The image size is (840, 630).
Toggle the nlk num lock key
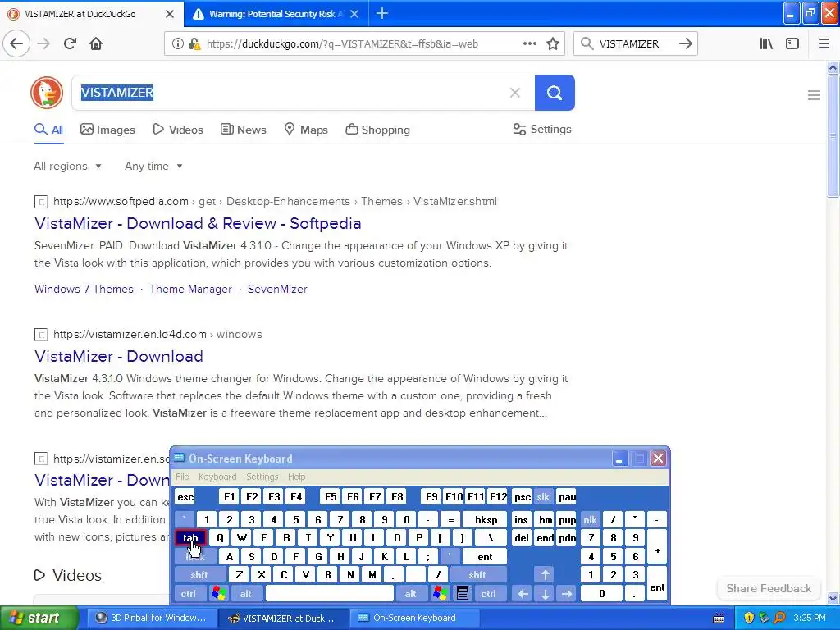click(x=590, y=519)
